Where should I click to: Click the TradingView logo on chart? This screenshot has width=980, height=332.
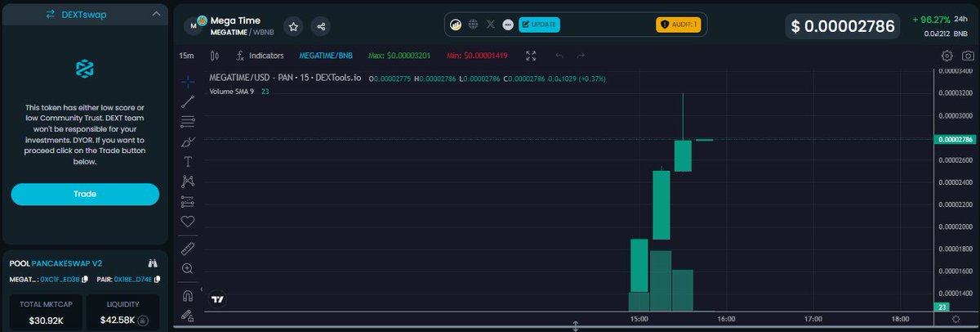(218, 299)
